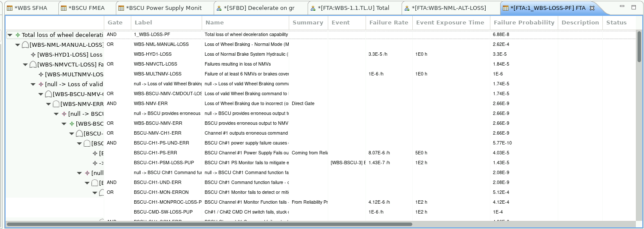Click the Name column header

point(245,23)
